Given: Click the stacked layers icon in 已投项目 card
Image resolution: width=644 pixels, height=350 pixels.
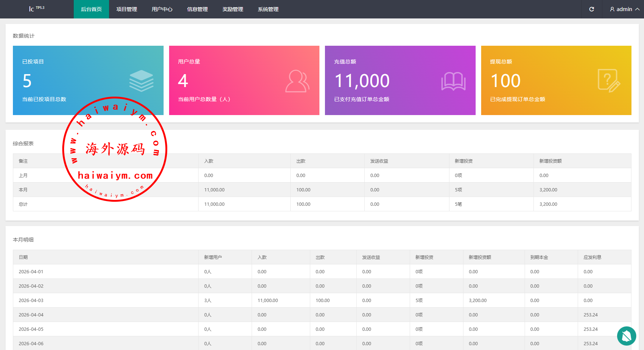Looking at the screenshot, I should pyautogui.click(x=141, y=81).
